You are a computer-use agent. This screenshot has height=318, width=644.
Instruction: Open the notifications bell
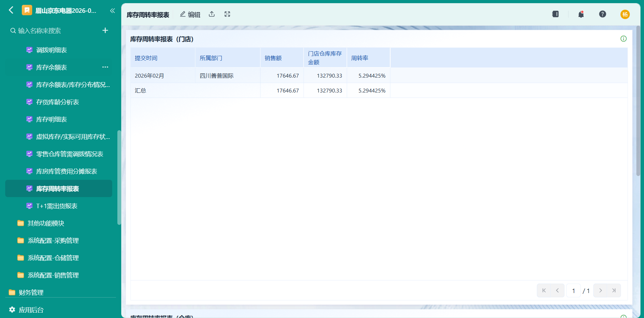tap(581, 14)
